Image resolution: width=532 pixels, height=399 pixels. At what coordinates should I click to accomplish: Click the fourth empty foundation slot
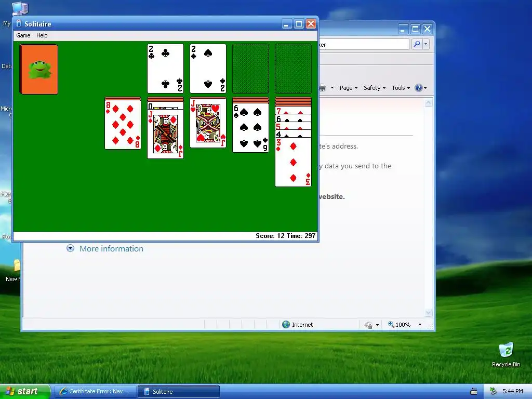coord(293,69)
